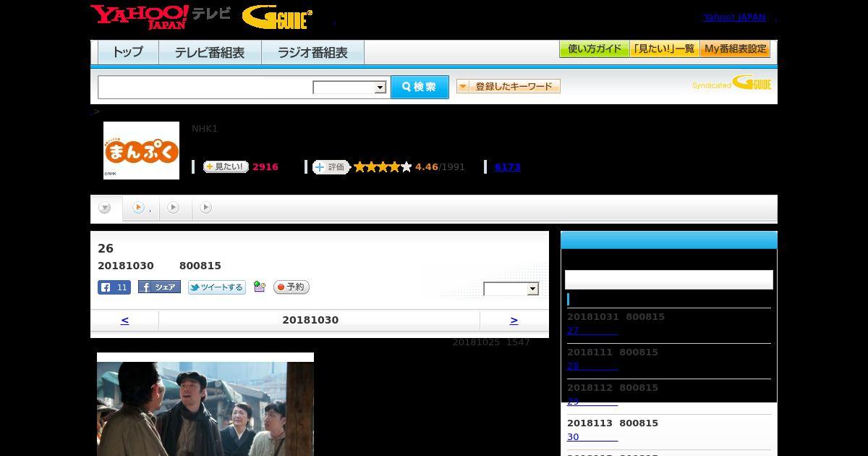Open episode 27 link in the sidebar

[x=592, y=331]
